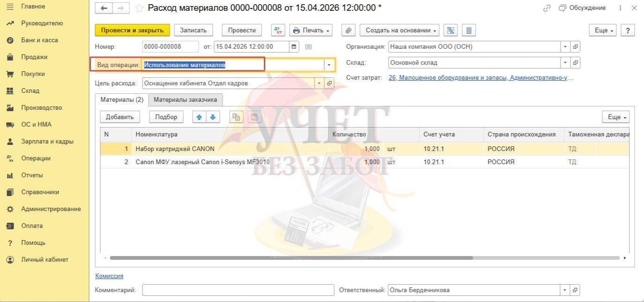This screenshot has height=302, width=644.
Task: Open the Печать dropdown menu
Action: (x=311, y=30)
